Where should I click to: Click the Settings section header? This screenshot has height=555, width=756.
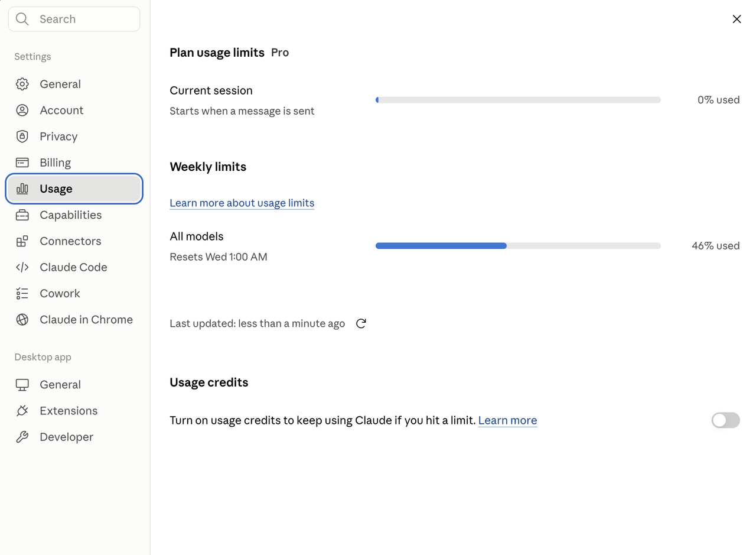(x=32, y=57)
